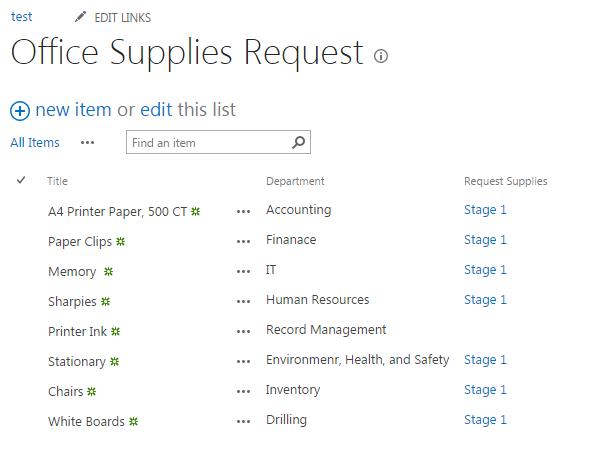Click the info icon next to page title
Viewport: 590px width, 460px height.
[x=381, y=56]
